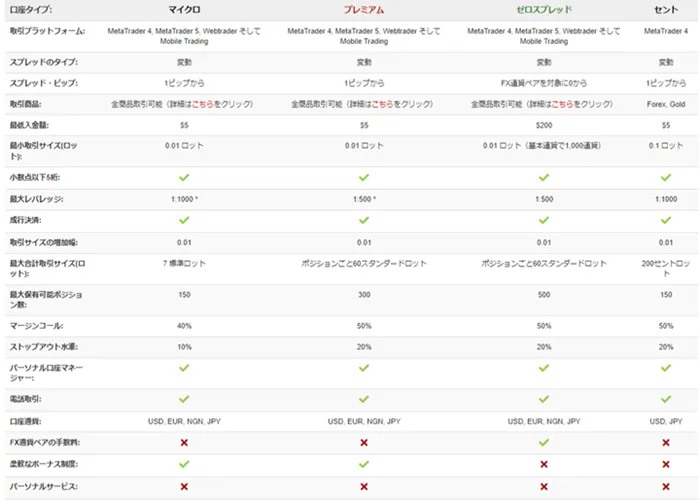Click 電話取引 checkmark in ゼロスプレッド column
Screen dimensions: 700x502
(544, 399)
